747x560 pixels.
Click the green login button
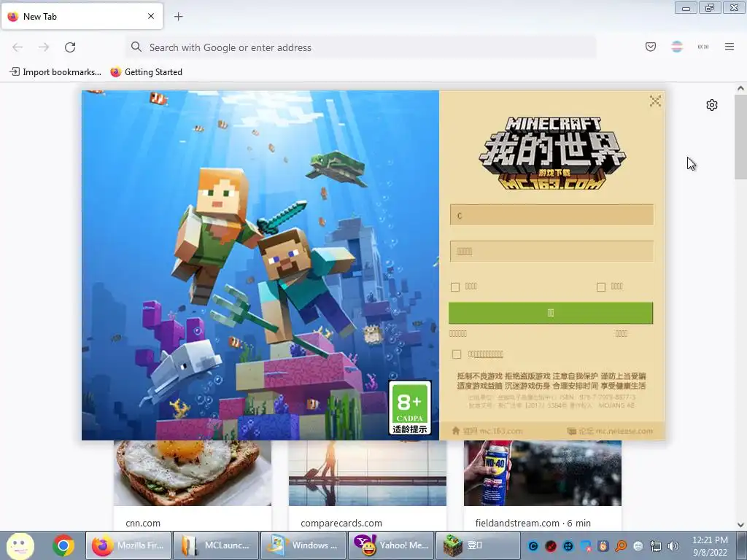[x=551, y=313]
